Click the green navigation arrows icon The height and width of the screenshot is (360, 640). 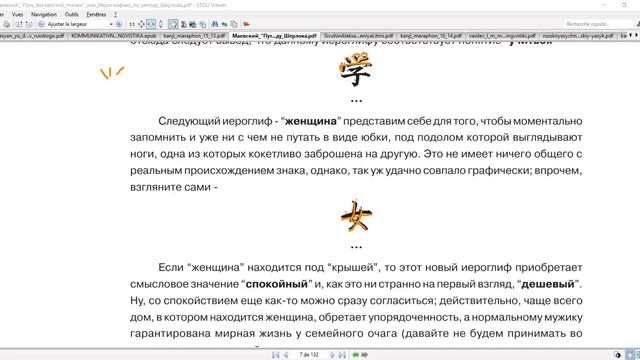point(224,24)
